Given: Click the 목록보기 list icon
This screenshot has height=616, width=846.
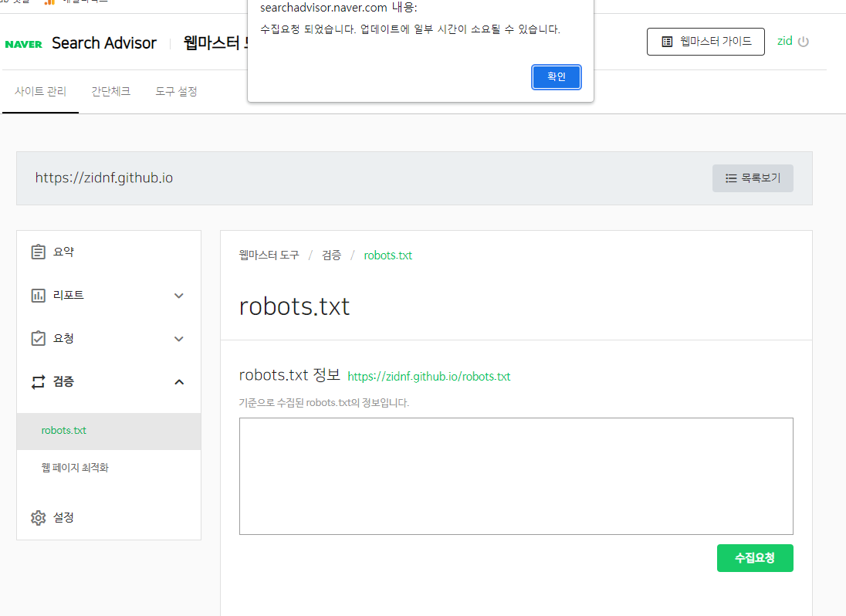Looking at the screenshot, I should point(731,178).
